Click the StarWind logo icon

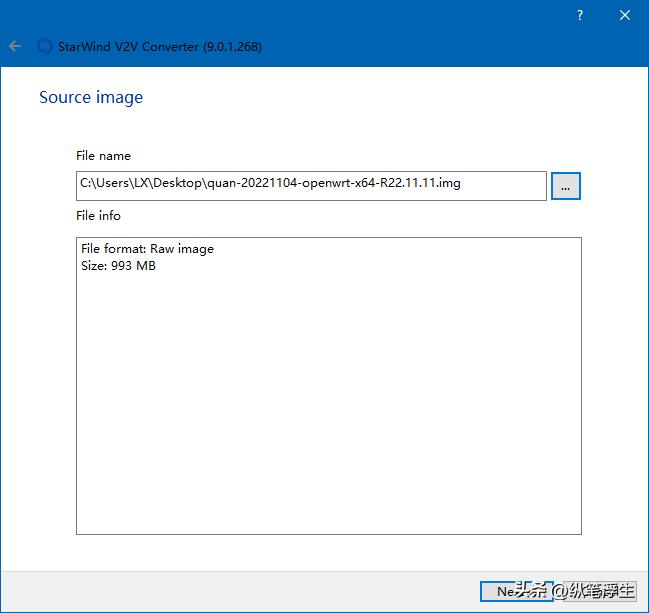[x=44, y=46]
